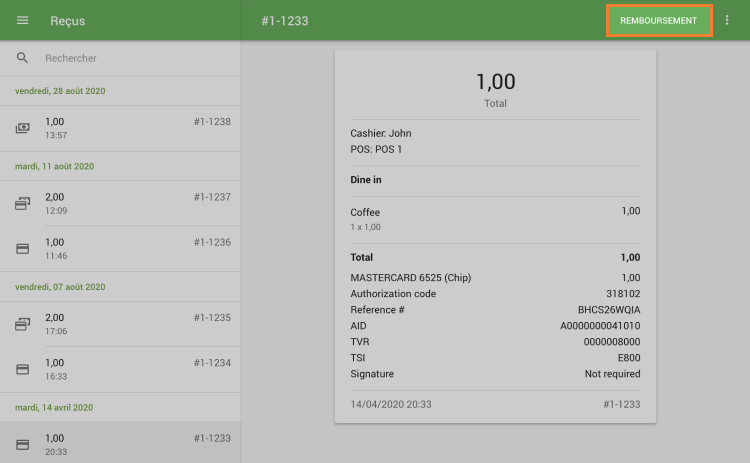The image size is (750, 463).
Task: Select receipt #1-1238 from 13:57
Action: (x=130, y=128)
